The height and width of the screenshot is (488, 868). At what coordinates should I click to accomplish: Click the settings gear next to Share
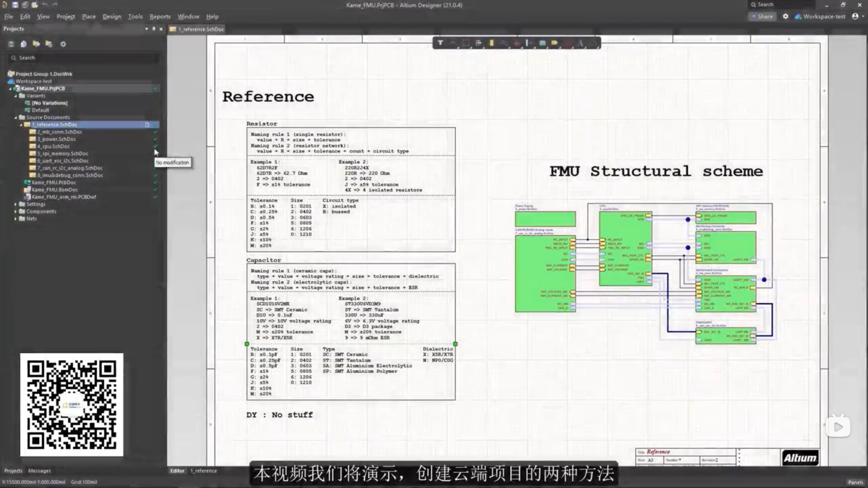coord(786,16)
